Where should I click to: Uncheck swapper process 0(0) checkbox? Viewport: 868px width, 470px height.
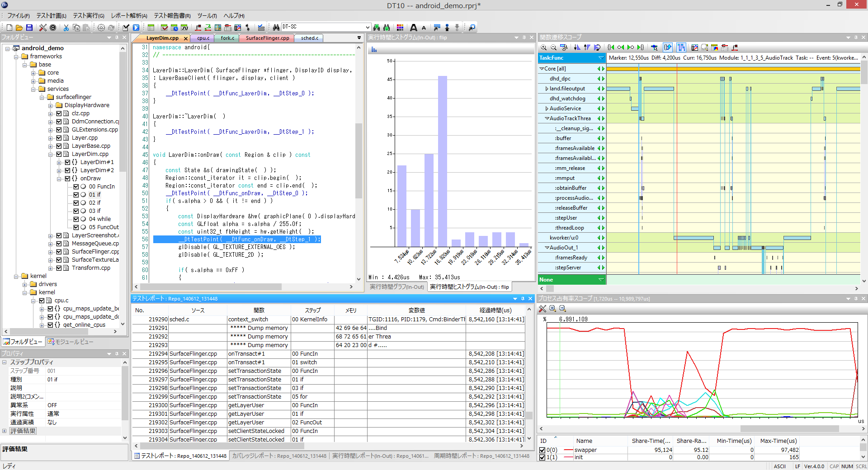pos(542,450)
